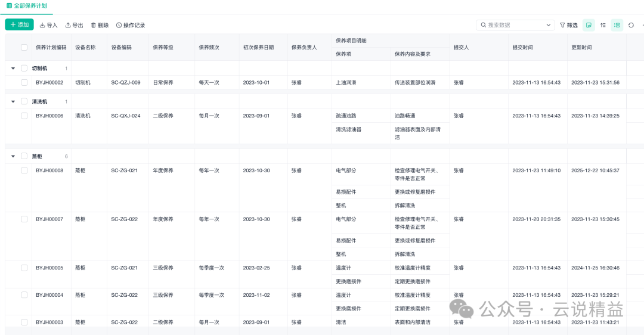Toggle the grouped list view icon
This screenshot has width=644, height=335.
click(617, 25)
